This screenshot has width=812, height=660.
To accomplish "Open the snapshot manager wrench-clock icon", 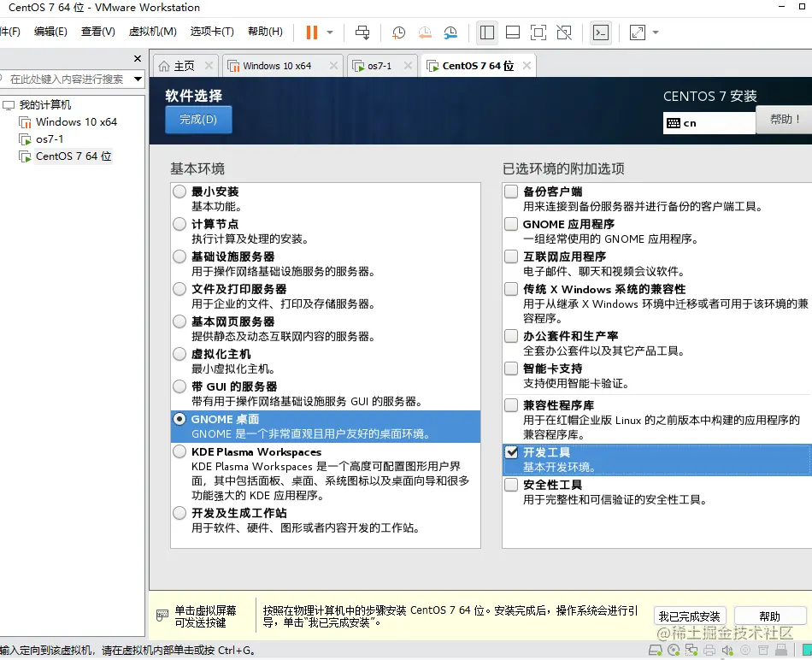I will [x=451, y=32].
